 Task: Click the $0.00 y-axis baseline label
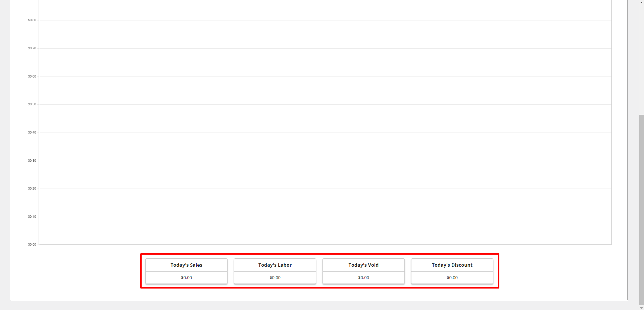[32, 245]
